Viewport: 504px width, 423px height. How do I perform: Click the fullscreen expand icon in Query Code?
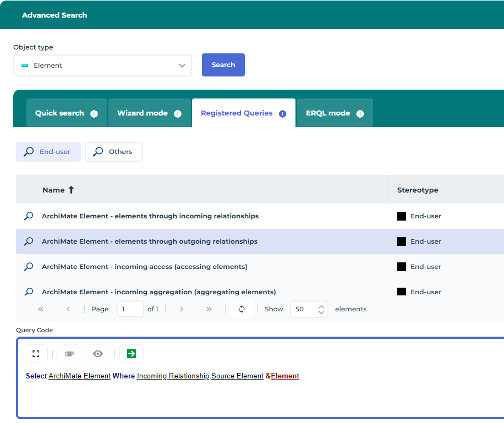(x=36, y=354)
